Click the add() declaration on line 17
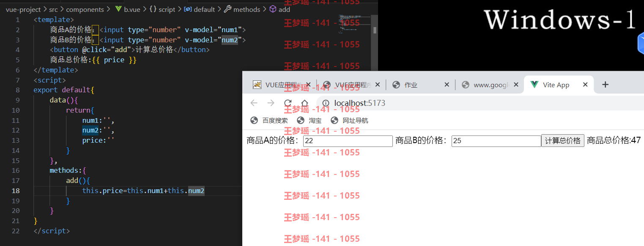 (78, 180)
